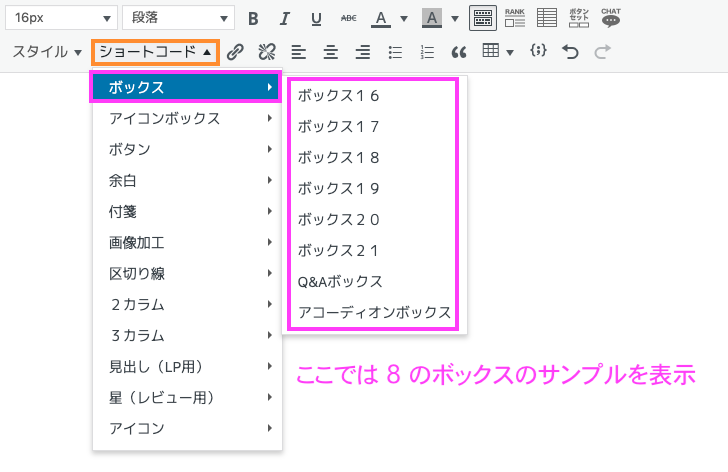Insert a link with chain icon
The width and height of the screenshot is (728, 472).
pyautogui.click(x=235, y=52)
